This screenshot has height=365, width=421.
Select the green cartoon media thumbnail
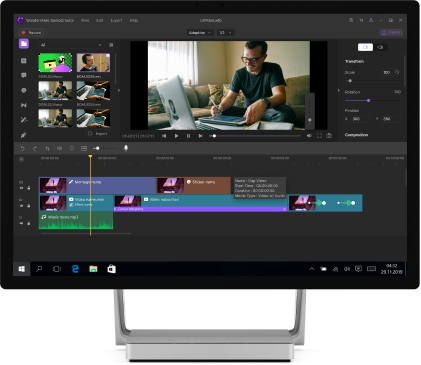[x=55, y=63]
